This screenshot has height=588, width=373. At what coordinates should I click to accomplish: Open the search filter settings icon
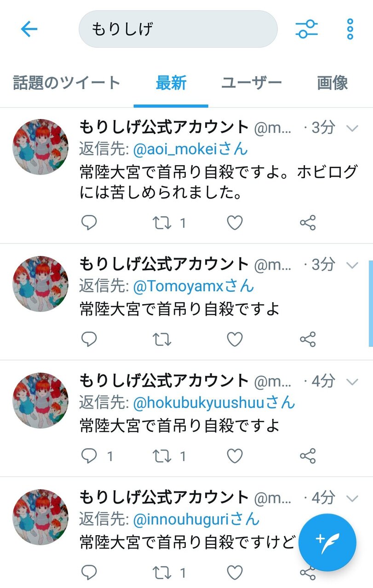(306, 29)
